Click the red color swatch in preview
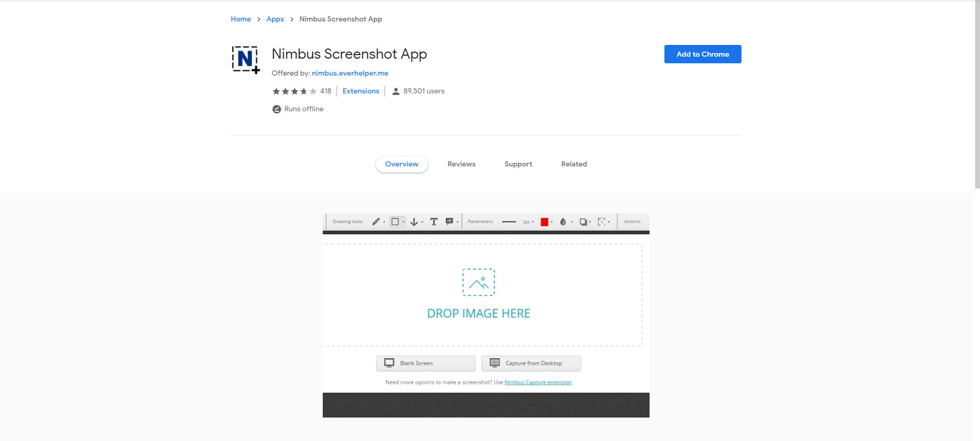 [544, 222]
